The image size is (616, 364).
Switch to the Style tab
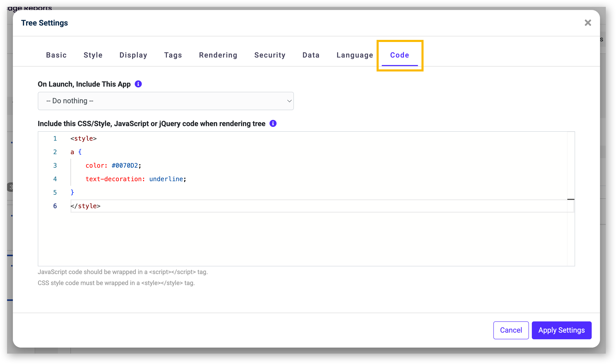(93, 55)
